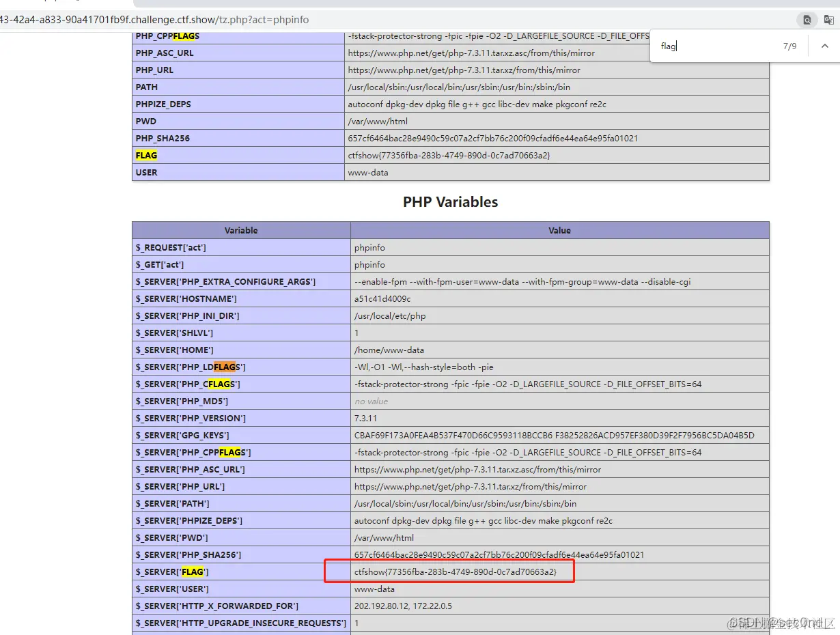Click the PHP_ASC_URL row's tar.xz.asc value
This screenshot has width=840, height=635.
pos(471,53)
